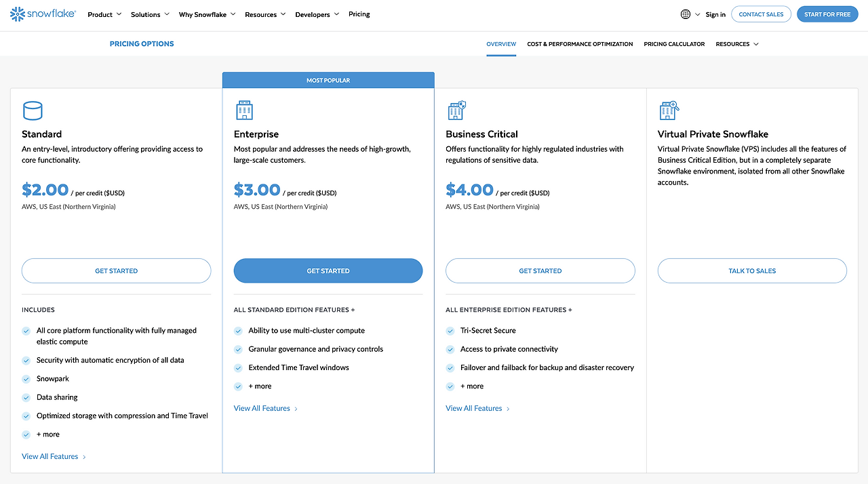The image size is (868, 484).
Task: Select the Overview tab
Action: point(501,44)
